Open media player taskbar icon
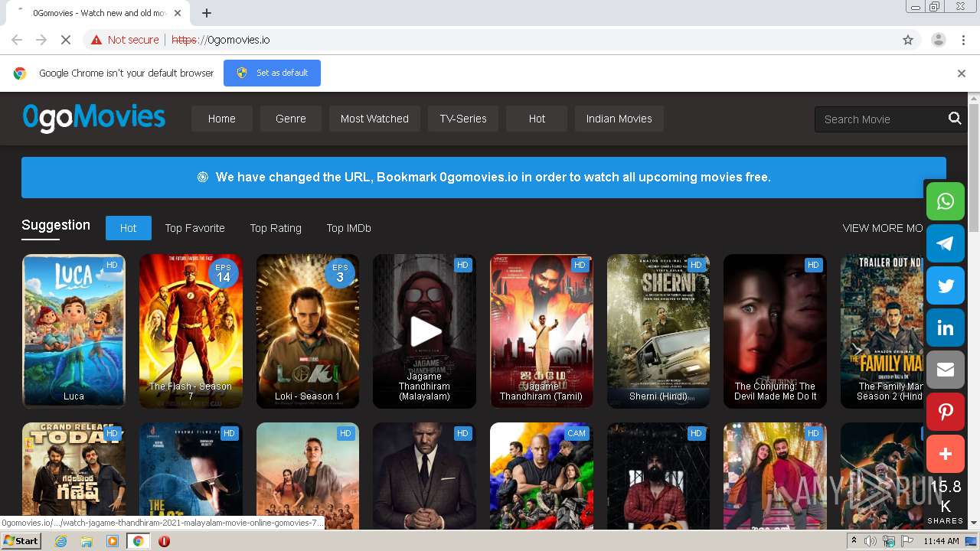Viewport: 980px width, 551px height. coord(113,541)
